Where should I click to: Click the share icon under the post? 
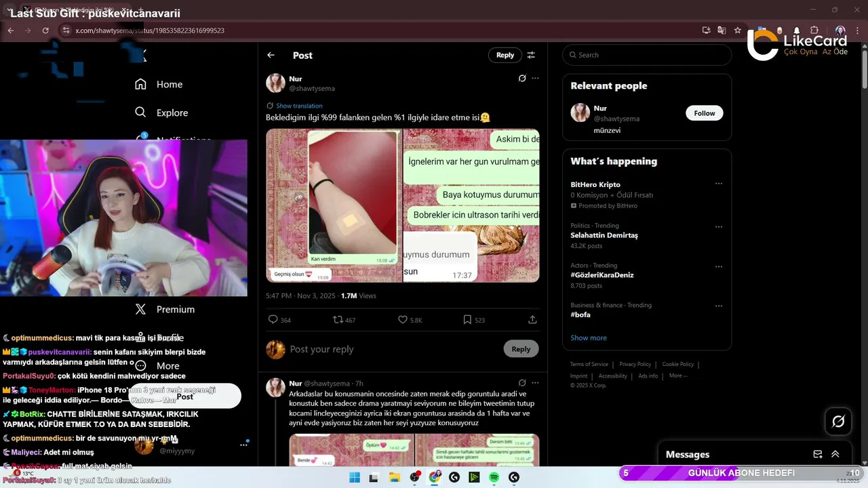[x=532, y=320]
